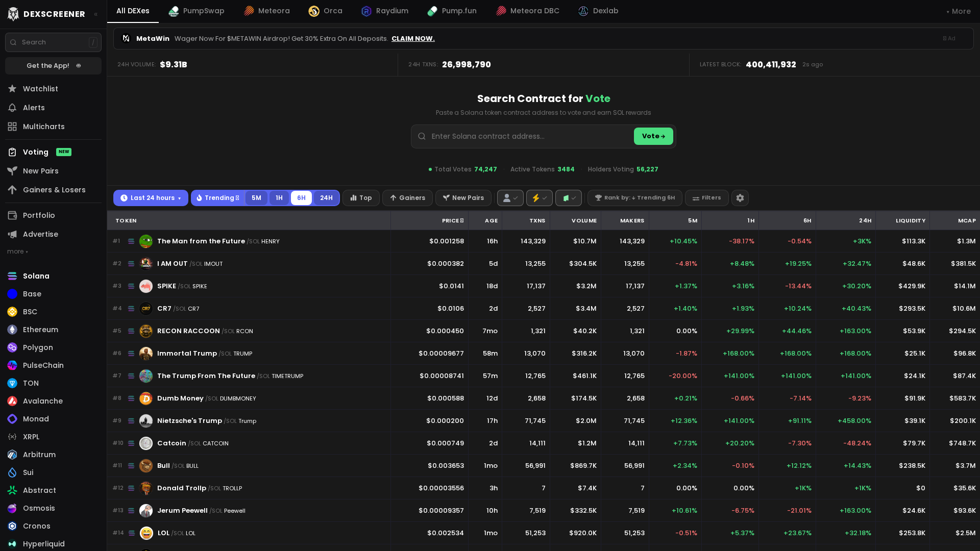Open Rank by Trending 6H dropdown
The height and width of the screenshot is (551, 980).
point(635,198)
